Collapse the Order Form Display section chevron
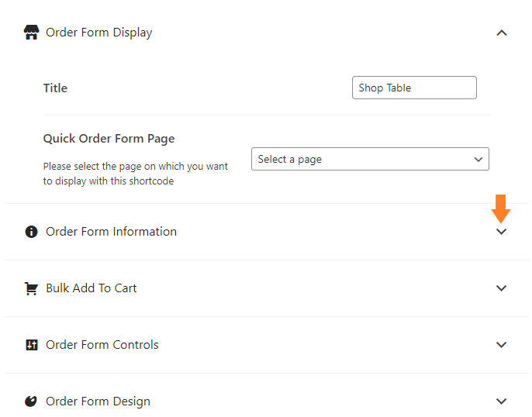Screen dimensions: 532x417 pyautogui.click(x=502, y=33)
